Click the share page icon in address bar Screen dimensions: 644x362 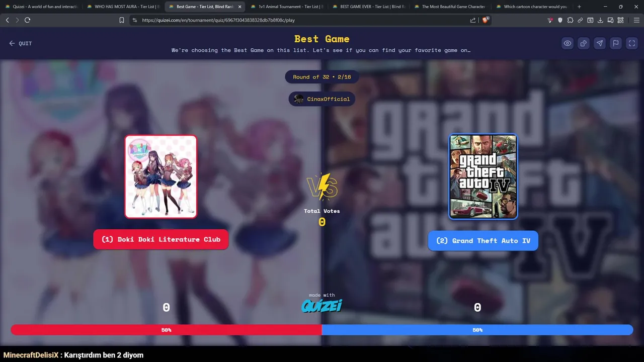(x=473, y=20)
